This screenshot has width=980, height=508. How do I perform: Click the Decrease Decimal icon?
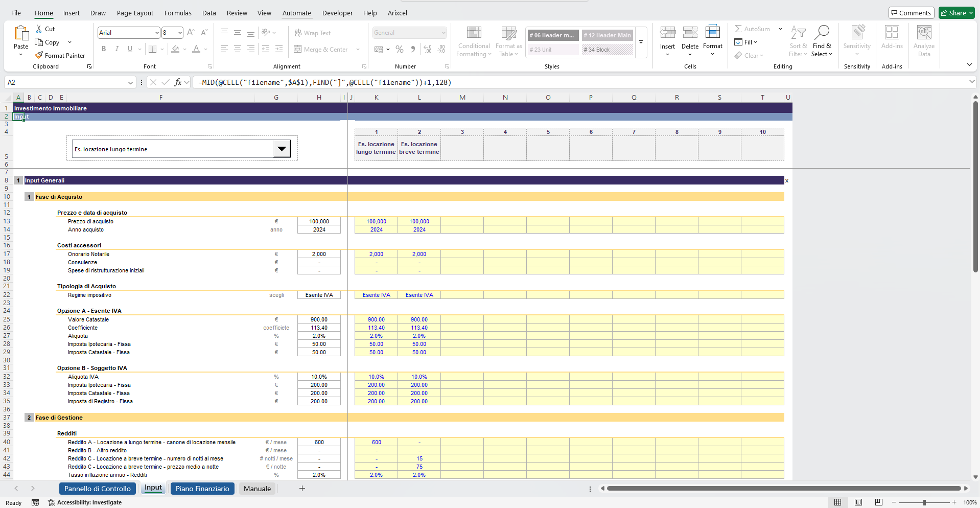(441, 49)
